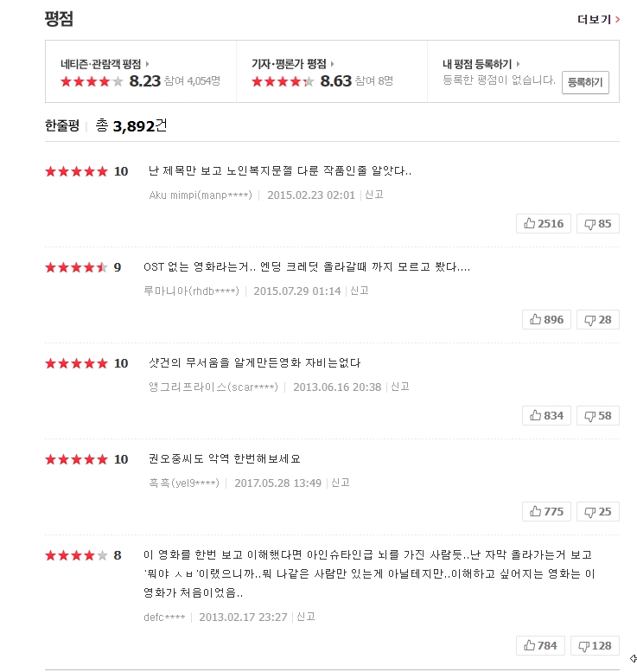Click thumbs-down with 85 dislikes
The width and height of the screenshot is (637, 672).
597,223
